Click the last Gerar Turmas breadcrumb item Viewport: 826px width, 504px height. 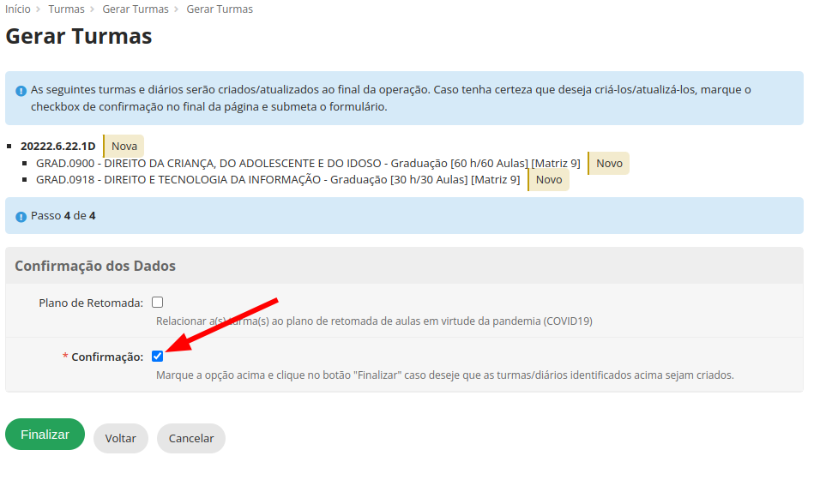(220, 9)
